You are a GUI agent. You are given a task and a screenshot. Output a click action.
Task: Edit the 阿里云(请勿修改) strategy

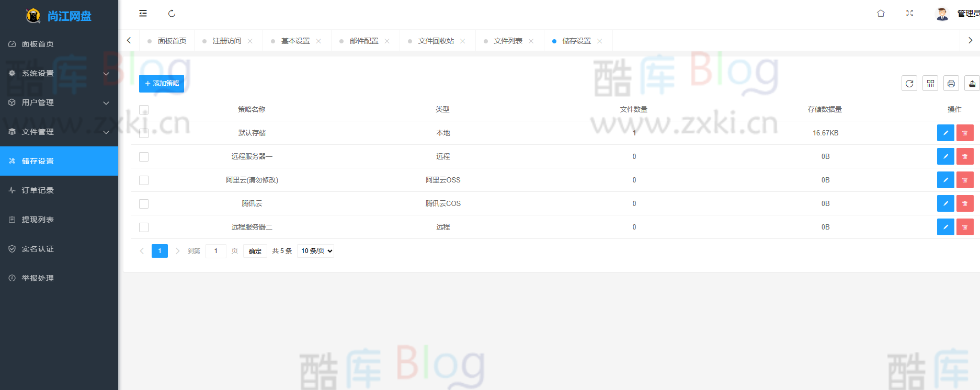pos(945,180)
